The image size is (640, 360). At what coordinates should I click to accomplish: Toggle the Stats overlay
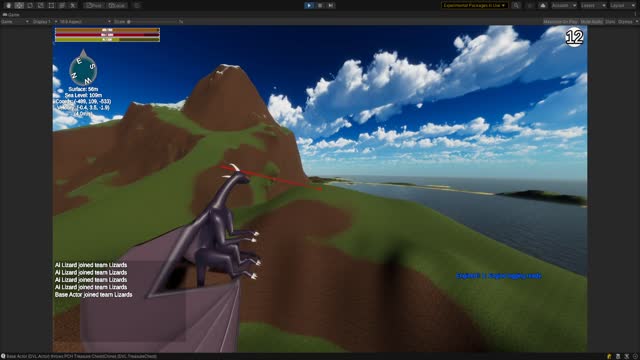pos(610,22)
